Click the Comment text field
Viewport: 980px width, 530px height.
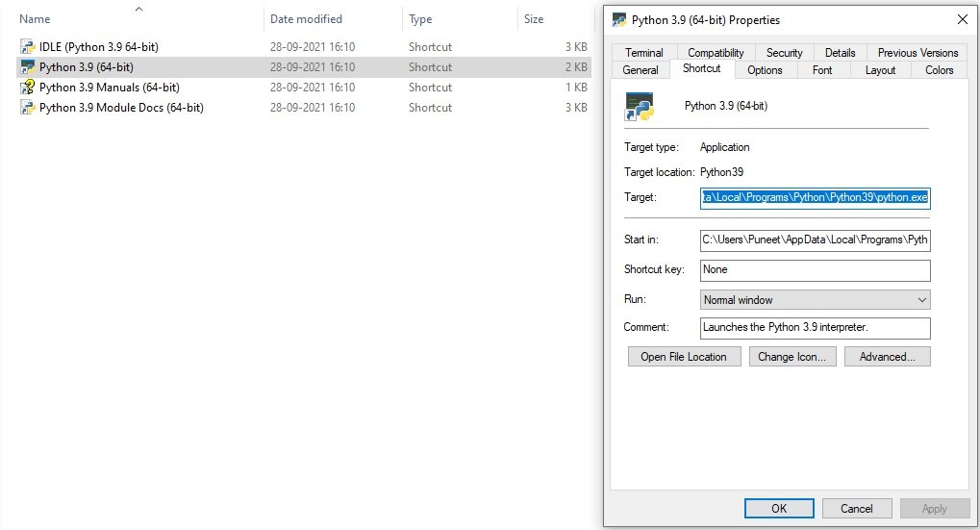815,327
